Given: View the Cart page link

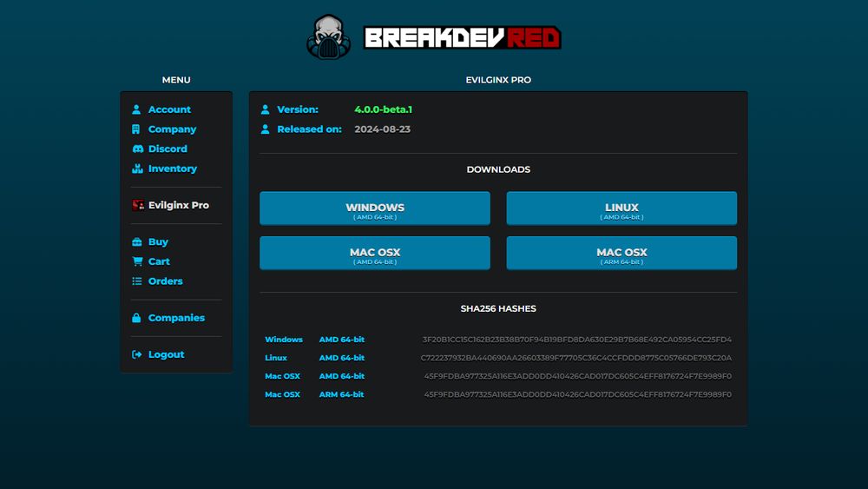Looking at the screenshot, I should coord(159,261).
